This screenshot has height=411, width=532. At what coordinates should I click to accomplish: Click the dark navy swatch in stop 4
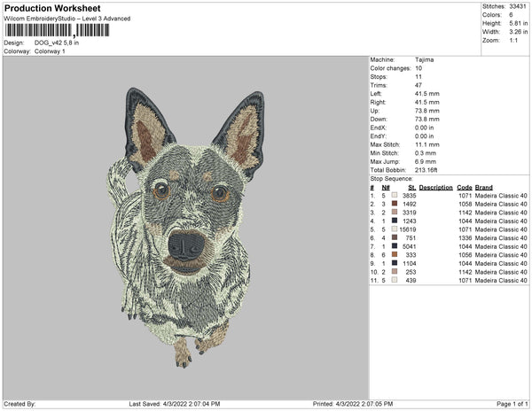click(395, 221)
